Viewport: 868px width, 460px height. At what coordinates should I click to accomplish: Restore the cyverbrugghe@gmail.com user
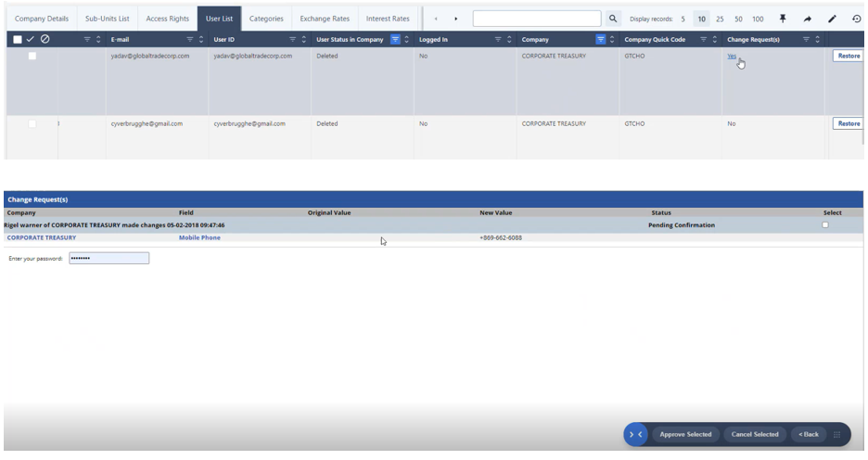pos(849,124)
